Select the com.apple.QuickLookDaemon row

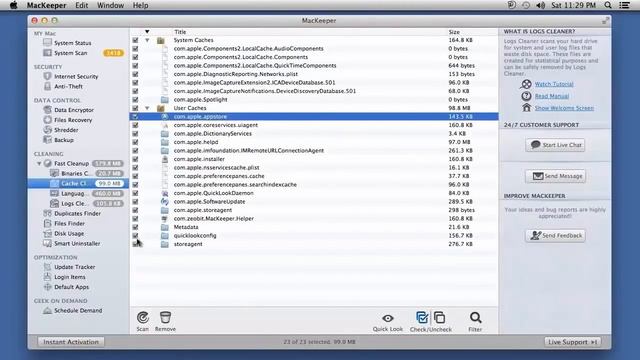point(314,193)
